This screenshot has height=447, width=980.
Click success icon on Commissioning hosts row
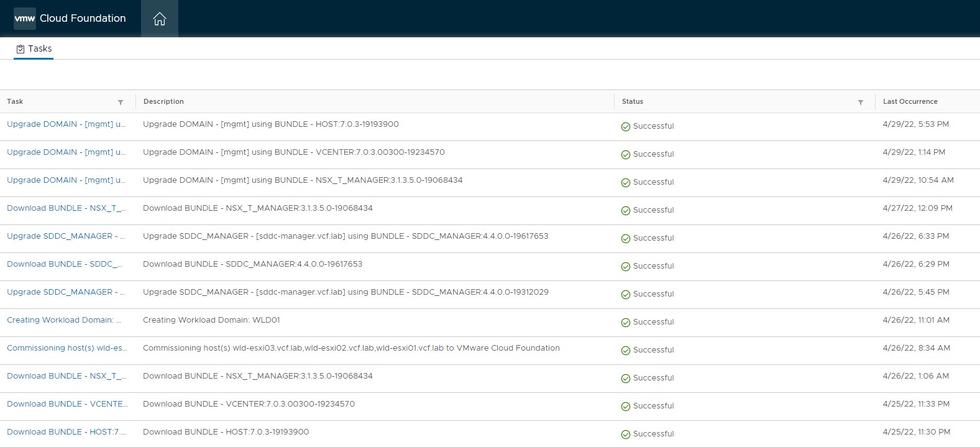coord(626,351)
